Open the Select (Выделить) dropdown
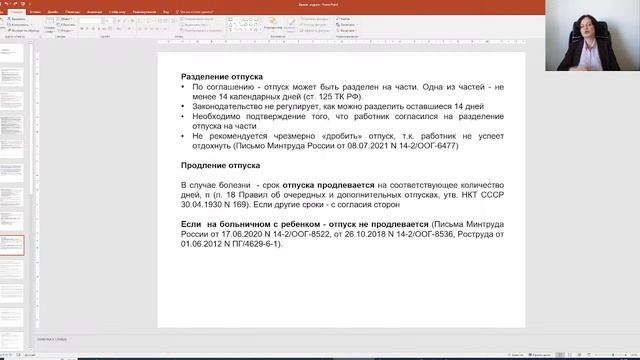This screenshot has width=640, height=360. click(346, 30)
